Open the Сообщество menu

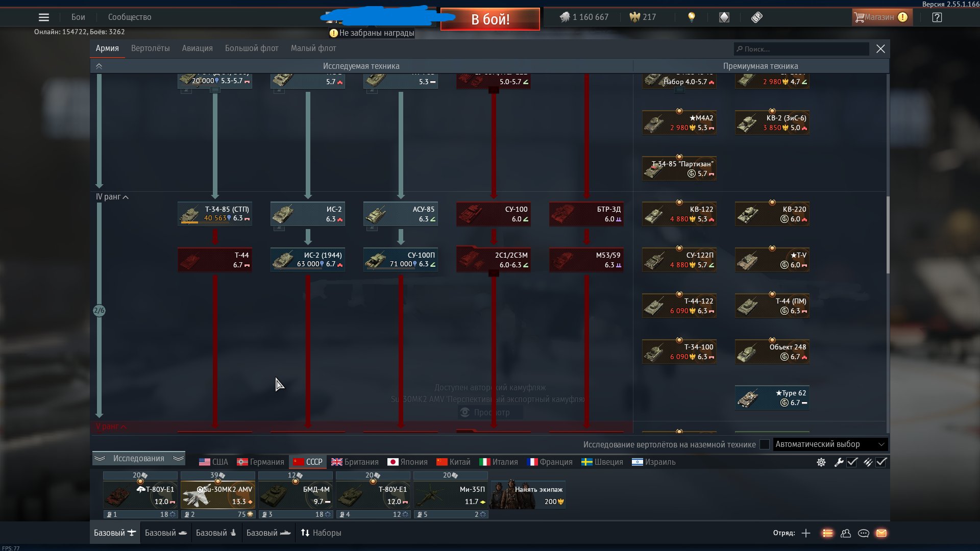click(x=130, y=17)
